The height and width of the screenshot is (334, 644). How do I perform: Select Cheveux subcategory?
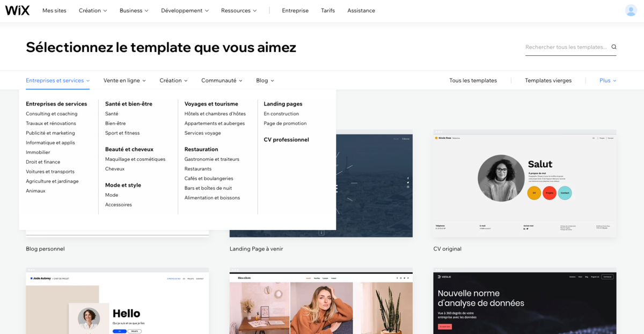click(x=115, y=169)
